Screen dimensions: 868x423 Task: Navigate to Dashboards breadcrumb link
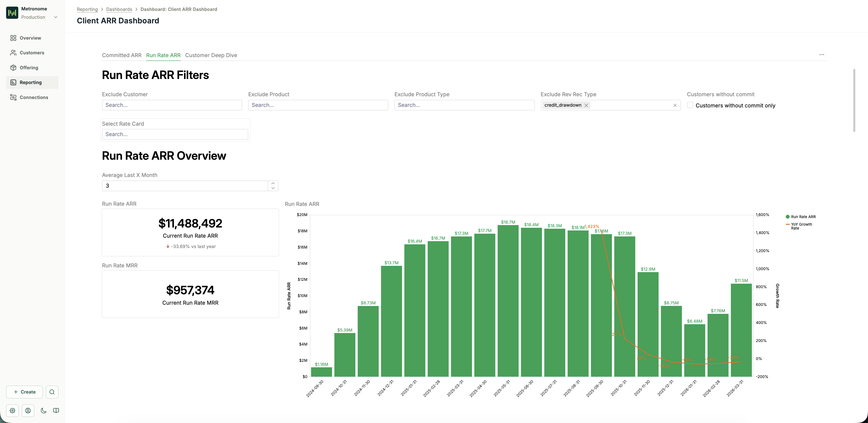coord(119,9)
